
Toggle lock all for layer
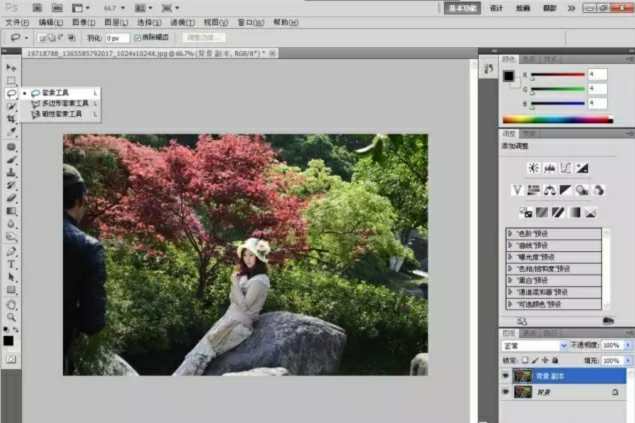tap(555, 360)
